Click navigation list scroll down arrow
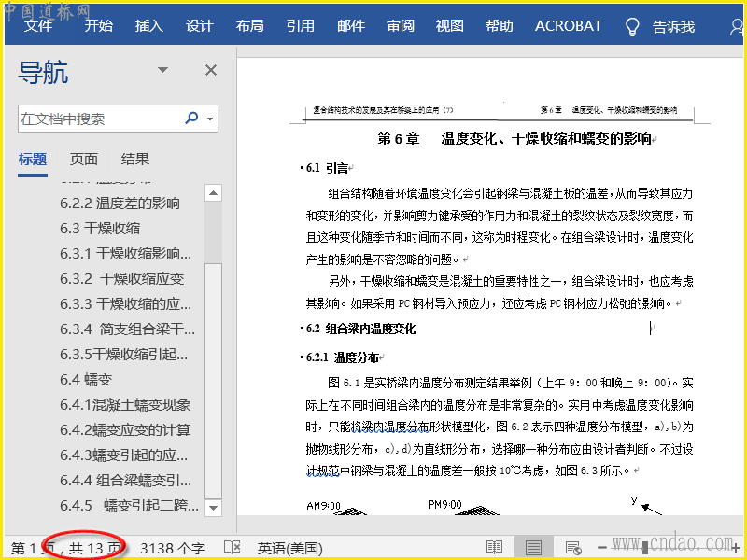747x560 pixels. coord(214,508)
